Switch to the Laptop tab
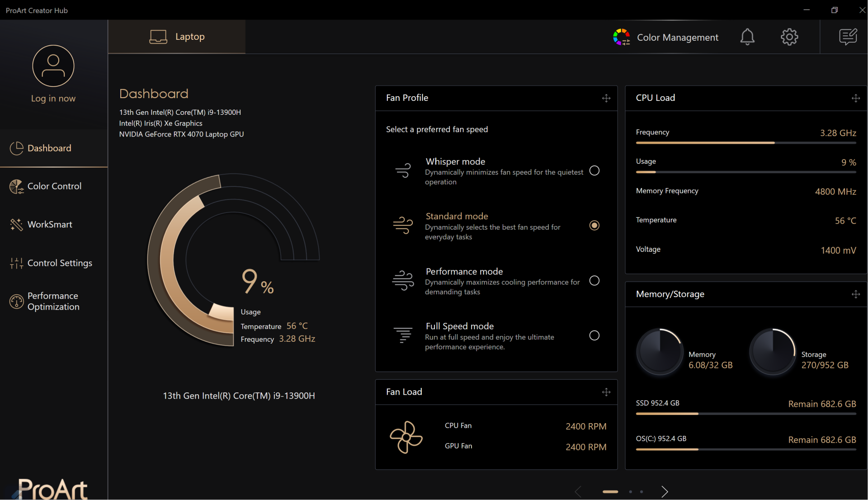Screen dimensions: 868x500 (177, 37)
